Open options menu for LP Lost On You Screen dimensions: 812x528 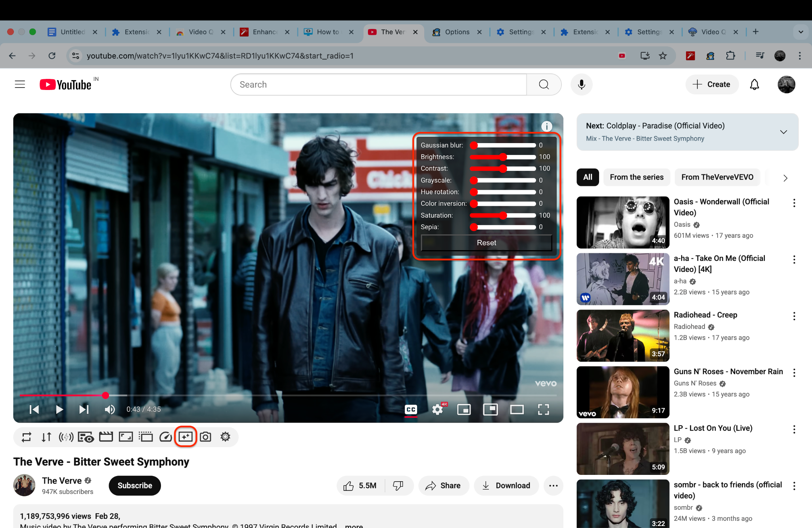(x=794, y=430)
